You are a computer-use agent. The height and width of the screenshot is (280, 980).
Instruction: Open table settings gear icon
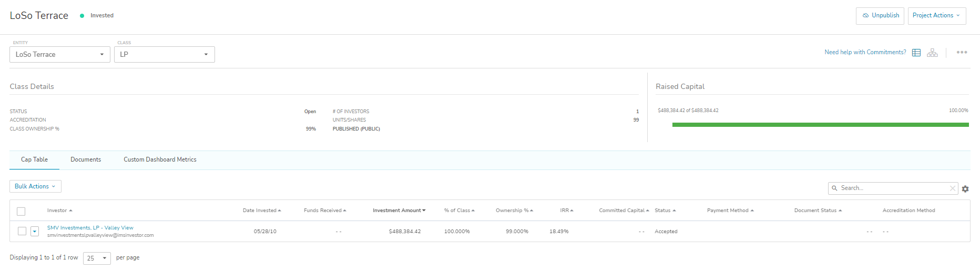click(x=965, y=189)
